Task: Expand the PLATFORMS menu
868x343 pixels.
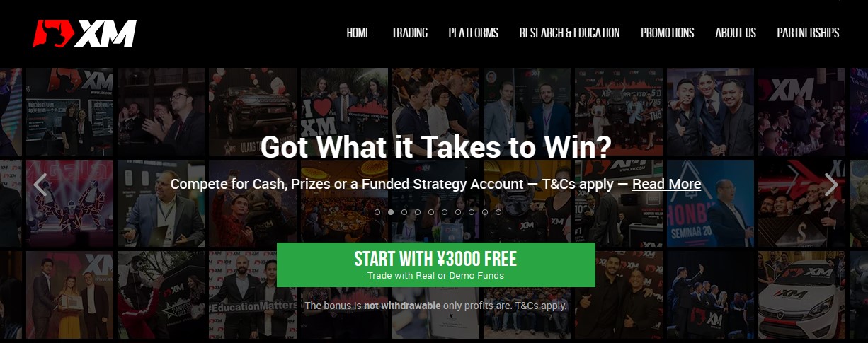Action: pyautogui.click(x=474, y=33)
